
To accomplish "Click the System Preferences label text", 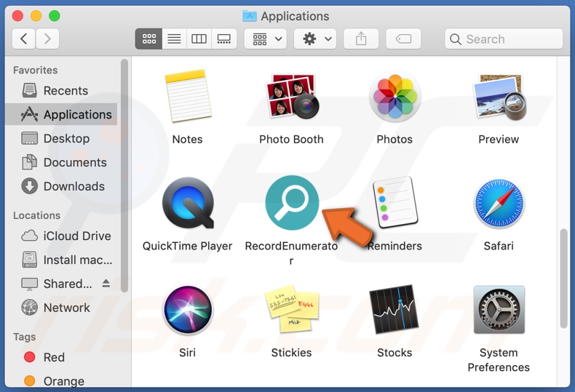I will pos(499,360).
